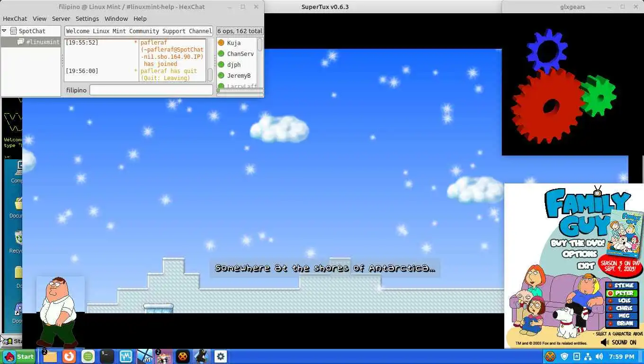Screen dimensions: 644x364
Task: Open the shield security icon in system tray
Action: [x=564, y=356]
